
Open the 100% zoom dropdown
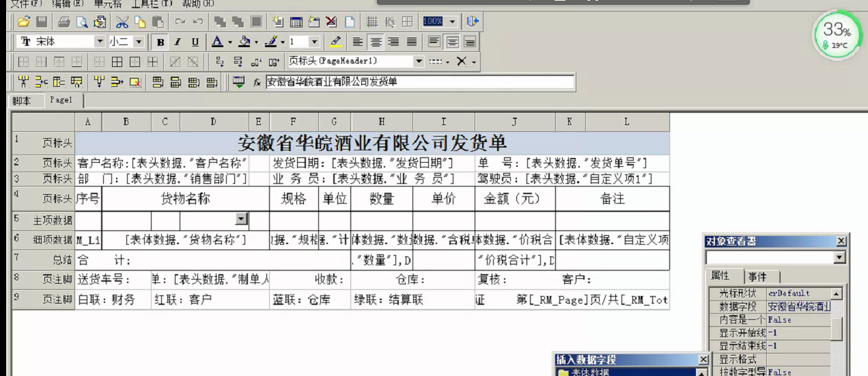(x=452, y=22)
